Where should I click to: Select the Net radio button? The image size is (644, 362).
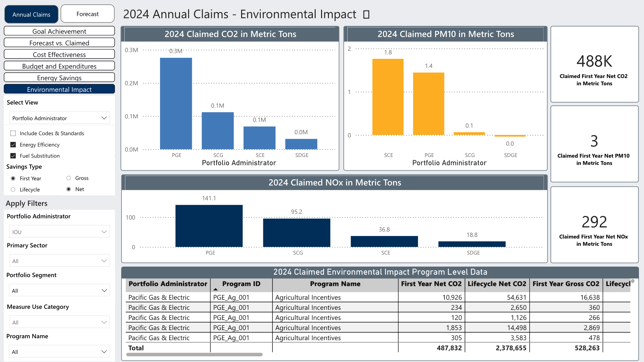(69, 189)
